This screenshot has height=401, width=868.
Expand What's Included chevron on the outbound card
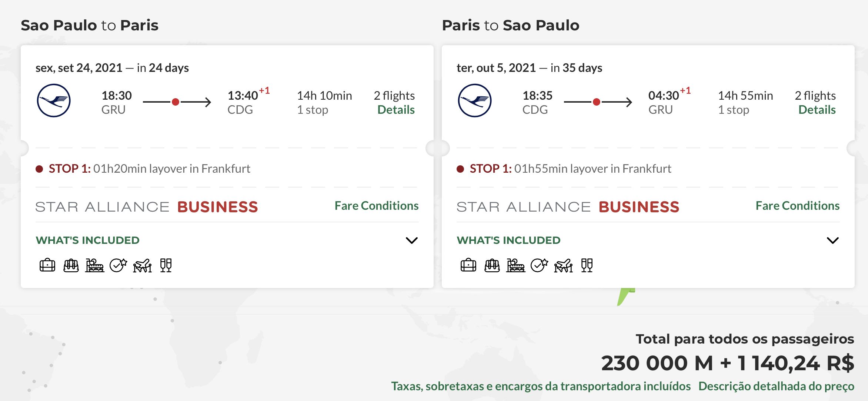[x=412, y=240]
